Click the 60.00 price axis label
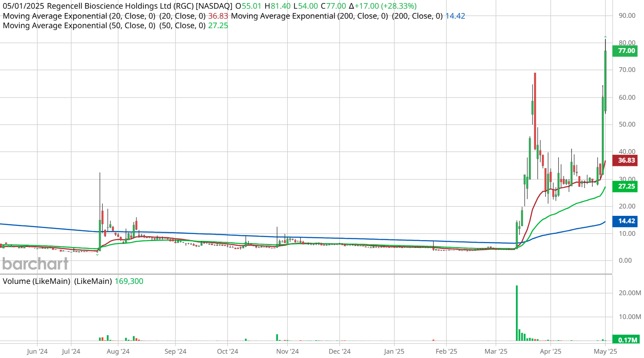 [x=627, y=98]
